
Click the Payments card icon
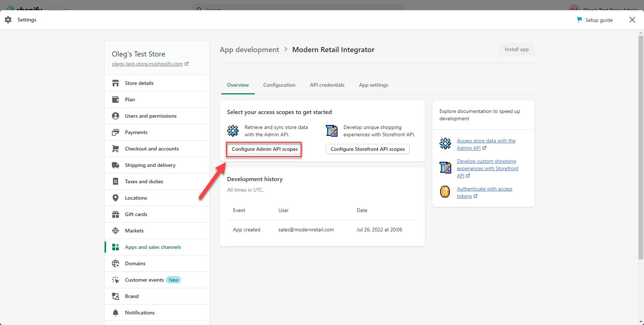pos(116,132)
